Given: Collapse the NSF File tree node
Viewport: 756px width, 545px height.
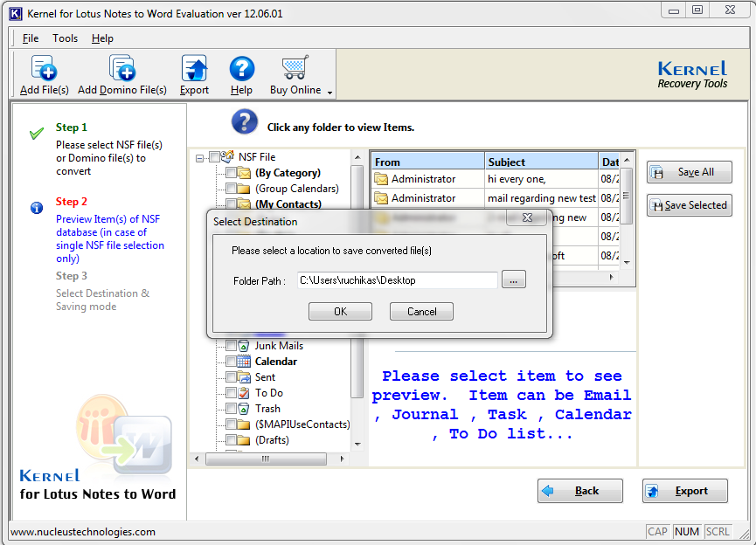Looking at the screenshot, I should pos(199,157).
